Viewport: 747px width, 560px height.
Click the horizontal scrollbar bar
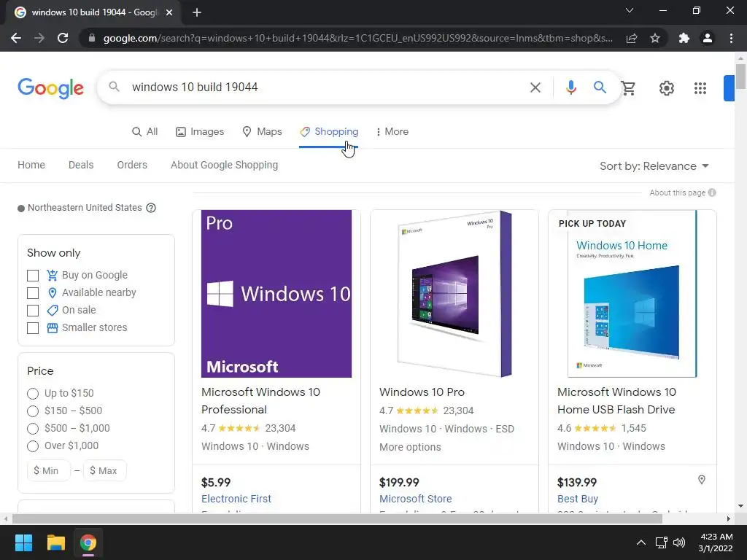pyautogui.click(x=337, y=519)
